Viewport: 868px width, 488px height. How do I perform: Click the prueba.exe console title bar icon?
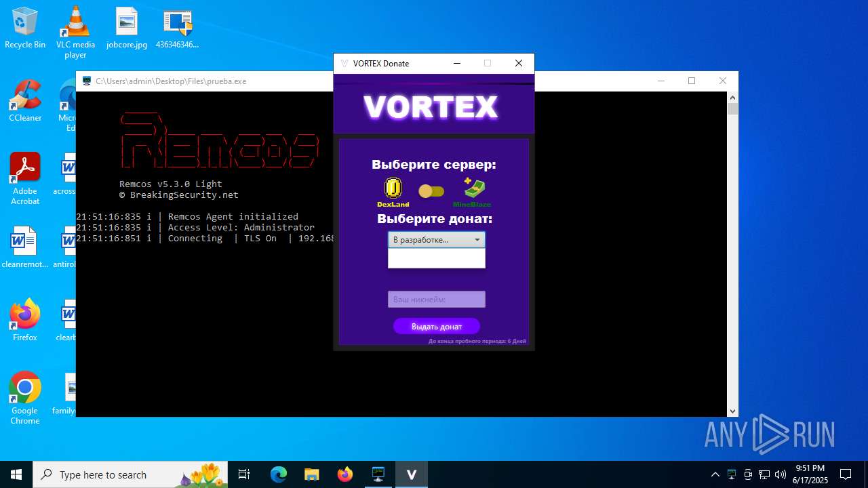(87, 81)
